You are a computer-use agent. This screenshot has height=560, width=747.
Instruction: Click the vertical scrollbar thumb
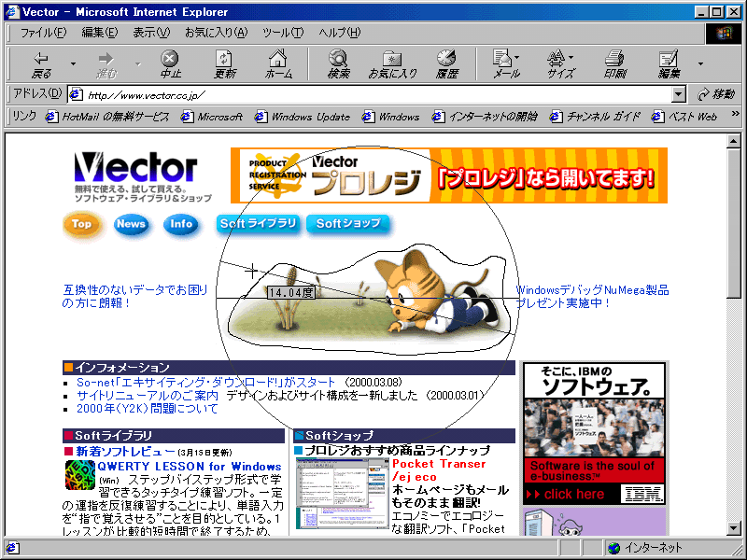tap(733, 223)
